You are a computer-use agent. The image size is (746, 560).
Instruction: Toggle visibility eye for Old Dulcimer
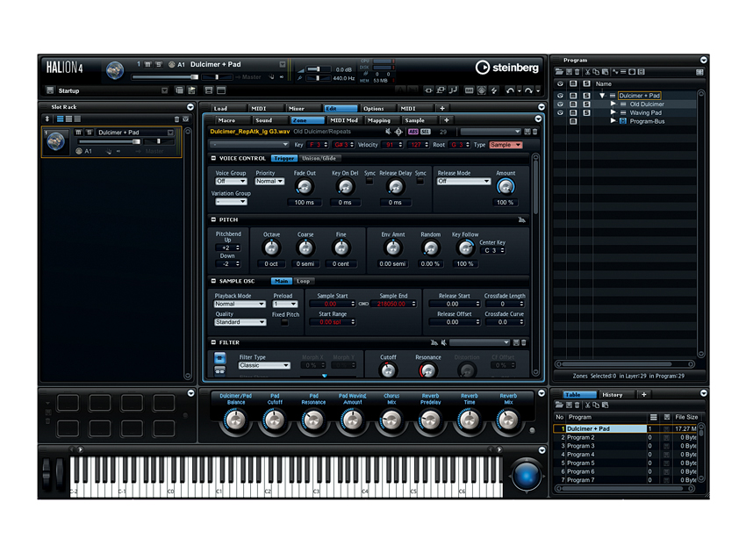pos(560,104)
